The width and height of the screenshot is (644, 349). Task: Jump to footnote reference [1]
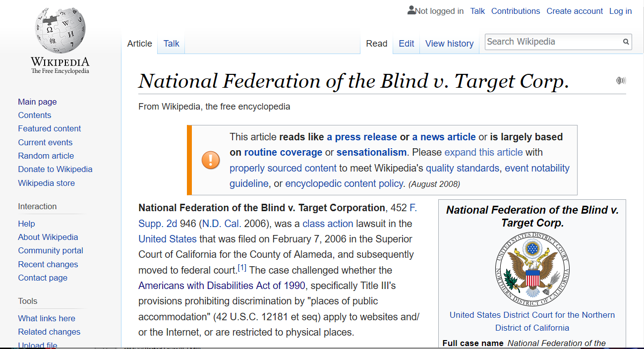242,268
